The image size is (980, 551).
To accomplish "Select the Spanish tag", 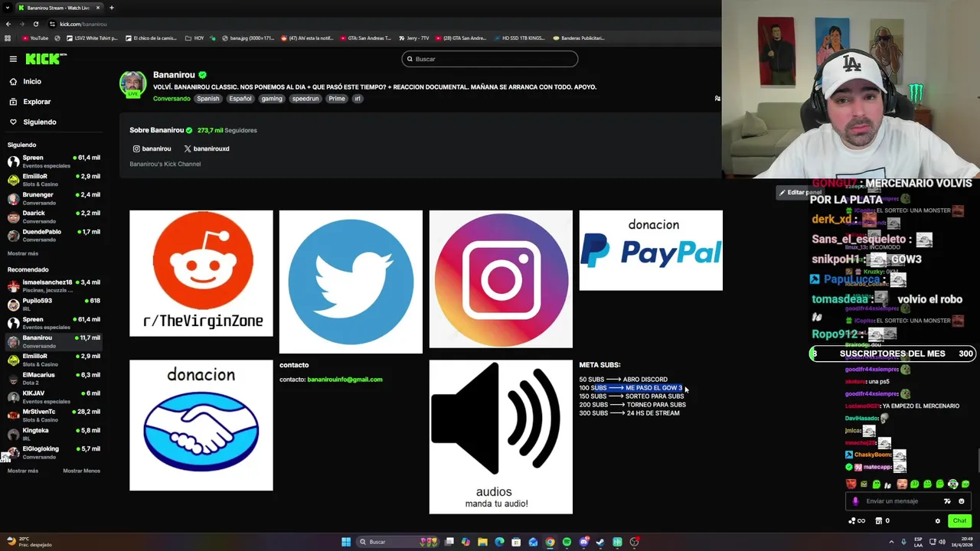I will pos(207,99).
